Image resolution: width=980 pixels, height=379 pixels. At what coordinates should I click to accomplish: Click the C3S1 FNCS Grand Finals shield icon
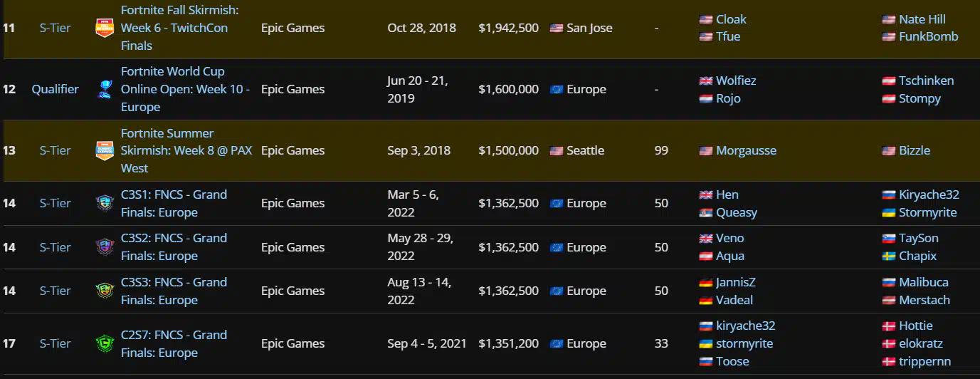[105, 204]
